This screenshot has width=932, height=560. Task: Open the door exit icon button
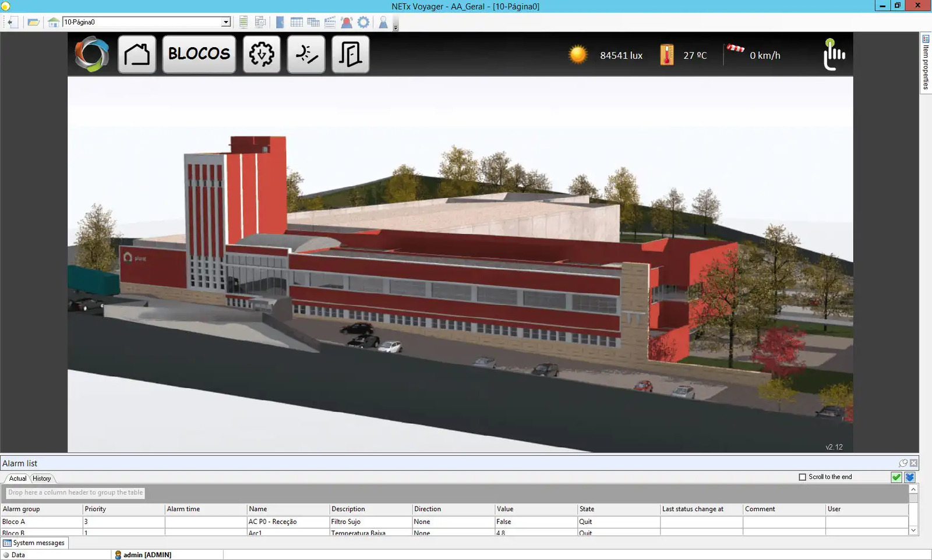point(350,55)
